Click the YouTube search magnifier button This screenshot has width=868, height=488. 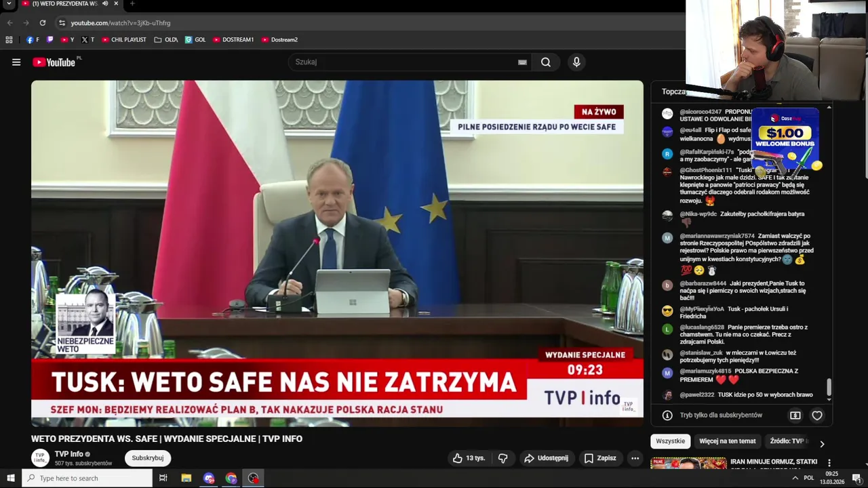tap(546, 62)
